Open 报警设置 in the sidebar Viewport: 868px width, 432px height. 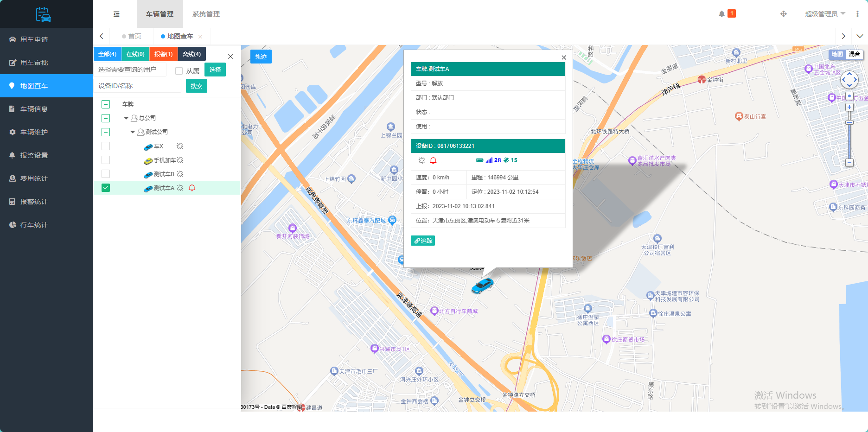46,155
